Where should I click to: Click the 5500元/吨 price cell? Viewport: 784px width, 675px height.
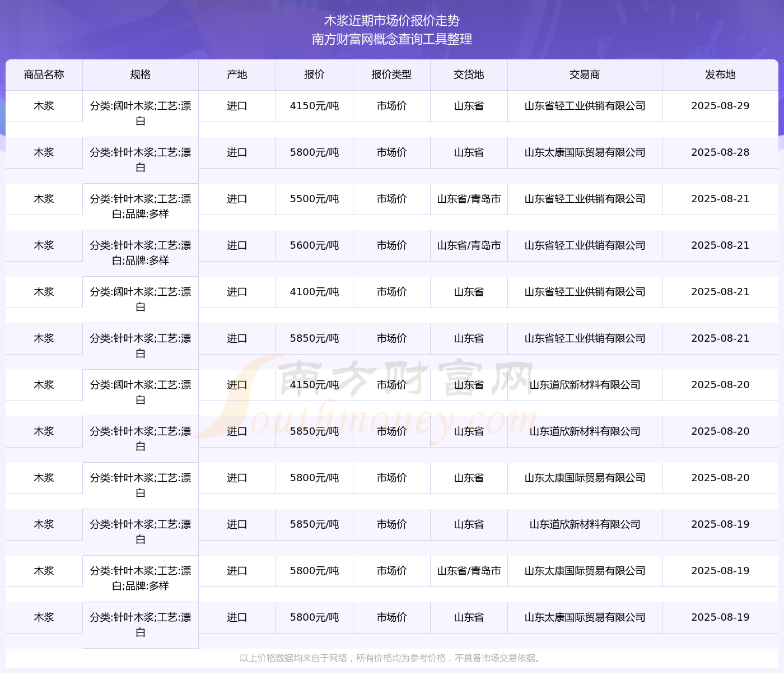[314, 199]
